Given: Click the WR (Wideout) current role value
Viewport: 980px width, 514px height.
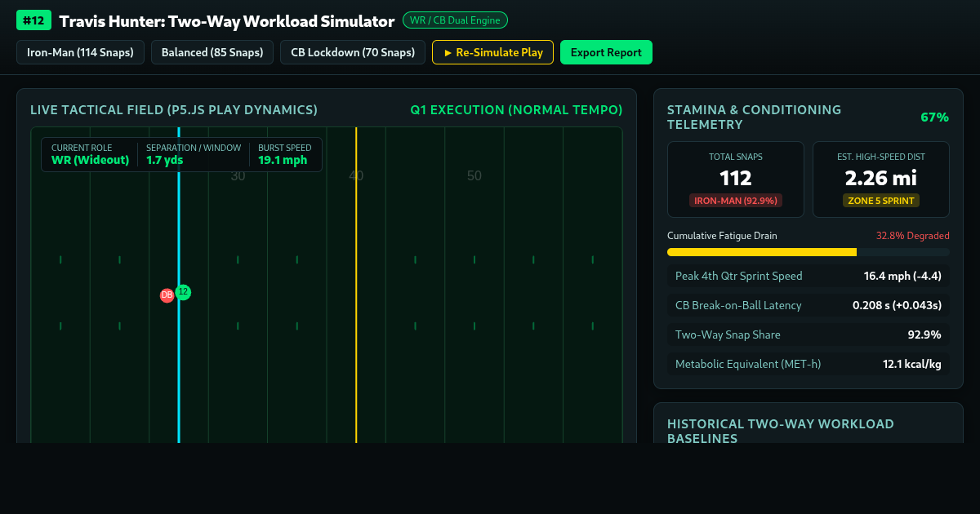Looking at the screenshot, I should 90,160.
